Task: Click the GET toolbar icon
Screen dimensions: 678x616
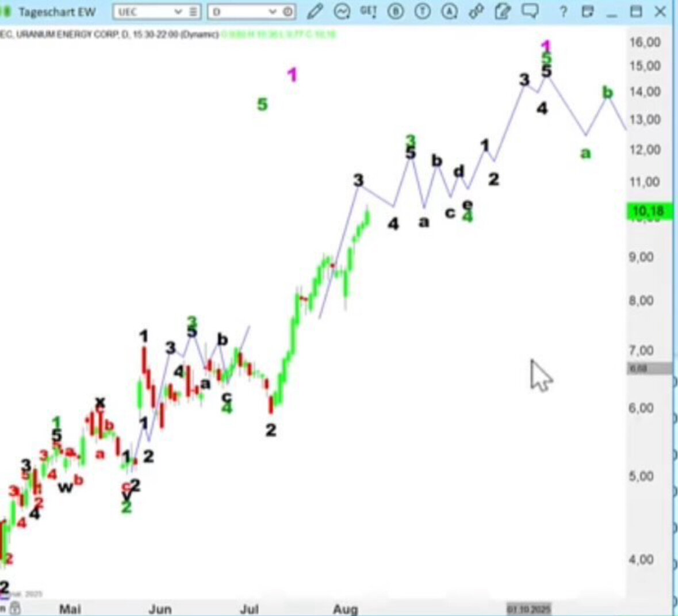Action: [x=368, y=11]
